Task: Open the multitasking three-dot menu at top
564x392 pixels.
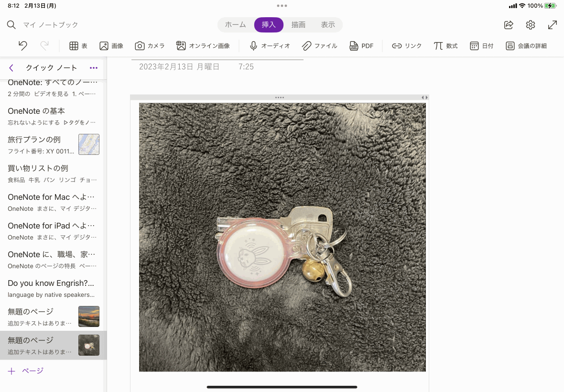Action: coord(282,6)
